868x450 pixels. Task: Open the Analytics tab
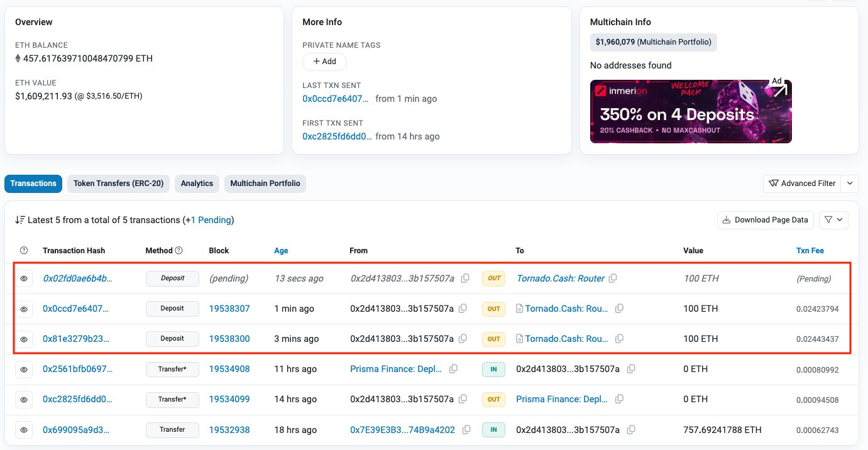197,184
